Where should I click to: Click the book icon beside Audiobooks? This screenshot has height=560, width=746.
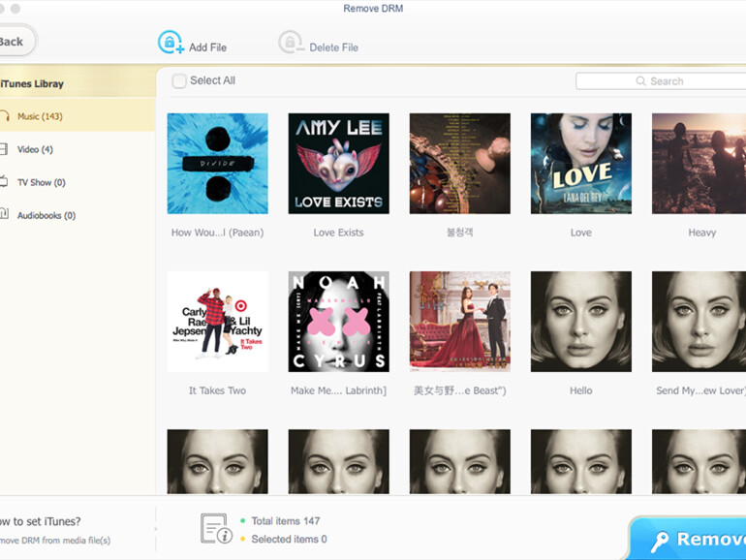point(4,214)
